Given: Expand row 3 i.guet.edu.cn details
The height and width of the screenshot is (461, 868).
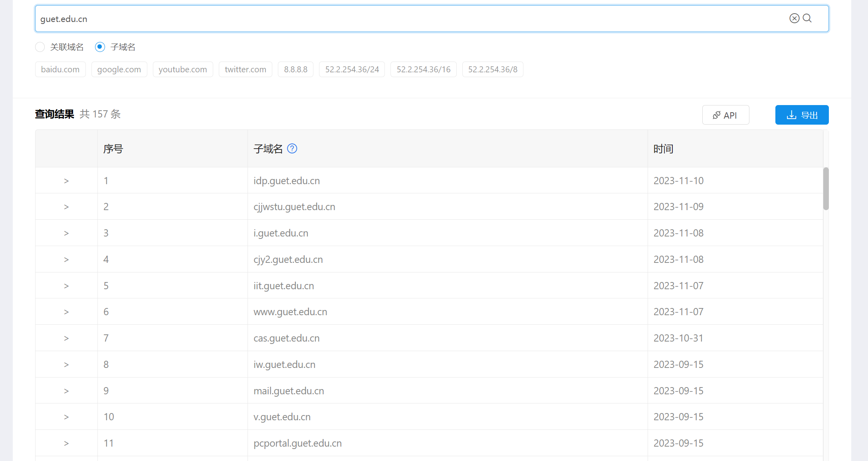Looking at the screenshot, I should pos(66,233).
